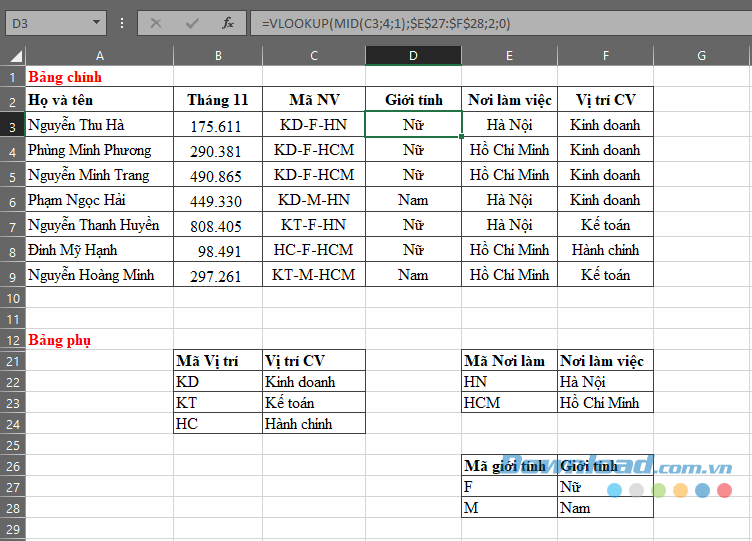Open the Name Box dropdown arrow

tap(96, 23)
